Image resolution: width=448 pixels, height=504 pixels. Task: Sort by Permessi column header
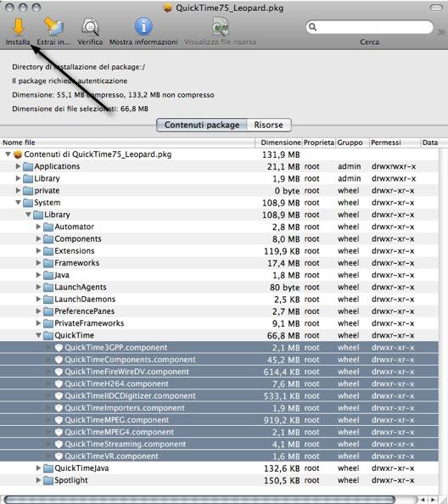pos(395,143)
